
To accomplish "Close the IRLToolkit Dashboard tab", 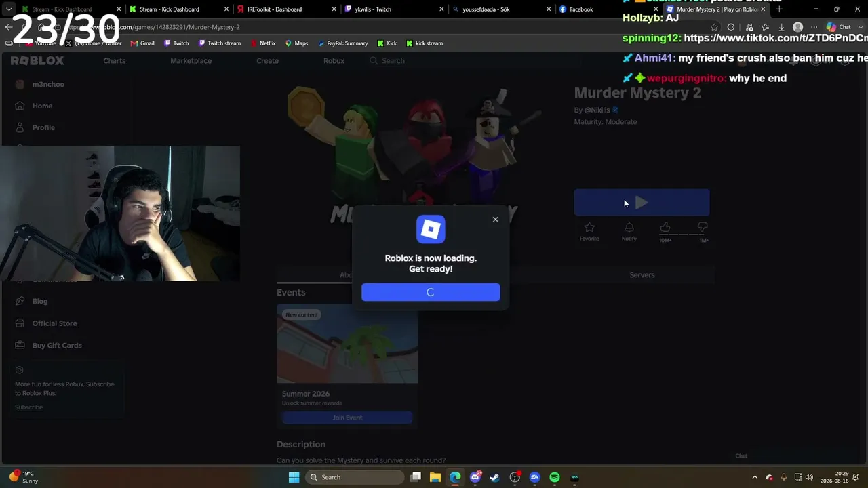I will [x=334, y=9].
